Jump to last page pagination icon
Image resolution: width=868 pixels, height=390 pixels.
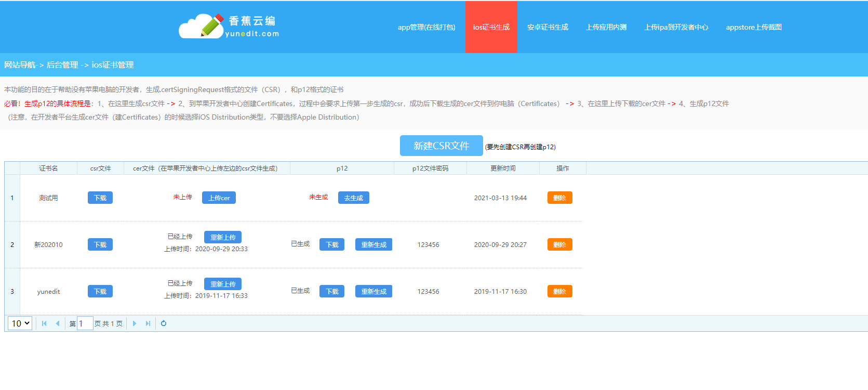(x=148, y=323)
